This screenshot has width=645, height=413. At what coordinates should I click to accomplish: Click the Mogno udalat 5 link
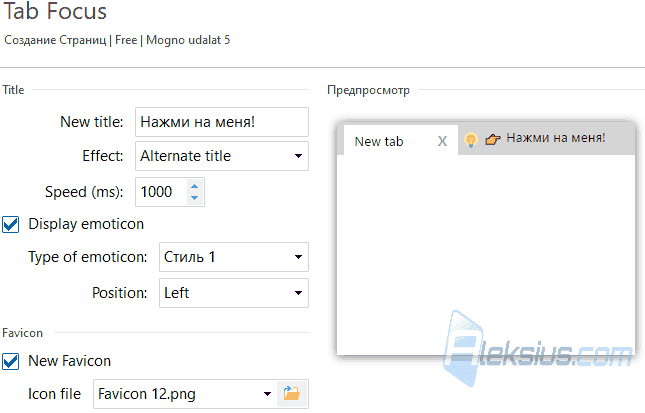(x=188, y=40)
